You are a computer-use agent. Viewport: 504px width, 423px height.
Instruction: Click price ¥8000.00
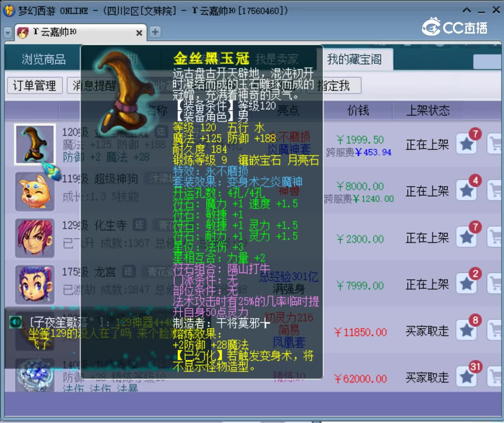(x=360, y=186)
